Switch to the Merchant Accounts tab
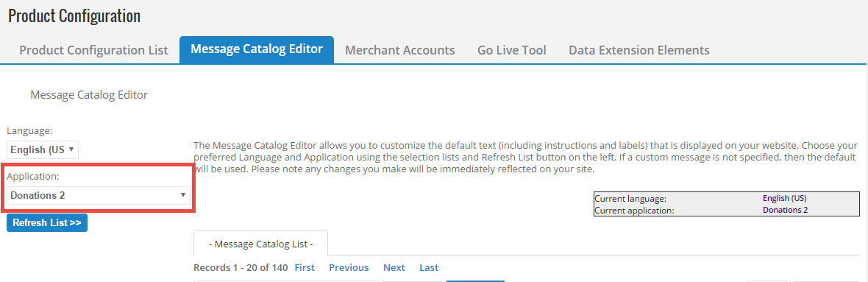 [399, 50]
